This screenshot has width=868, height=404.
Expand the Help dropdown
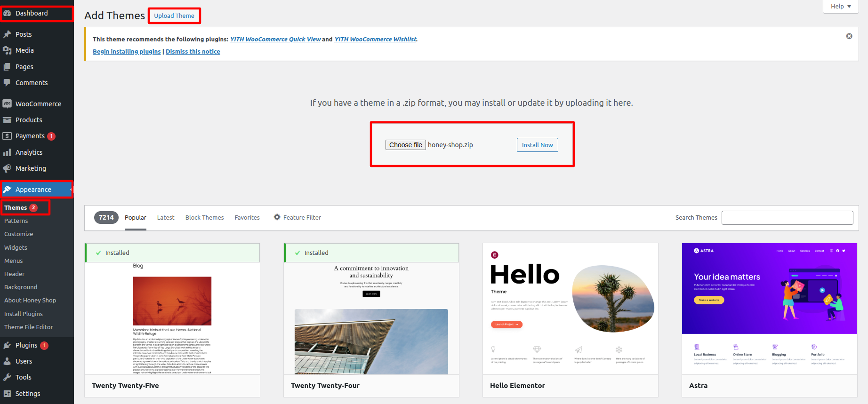point(841,7)
